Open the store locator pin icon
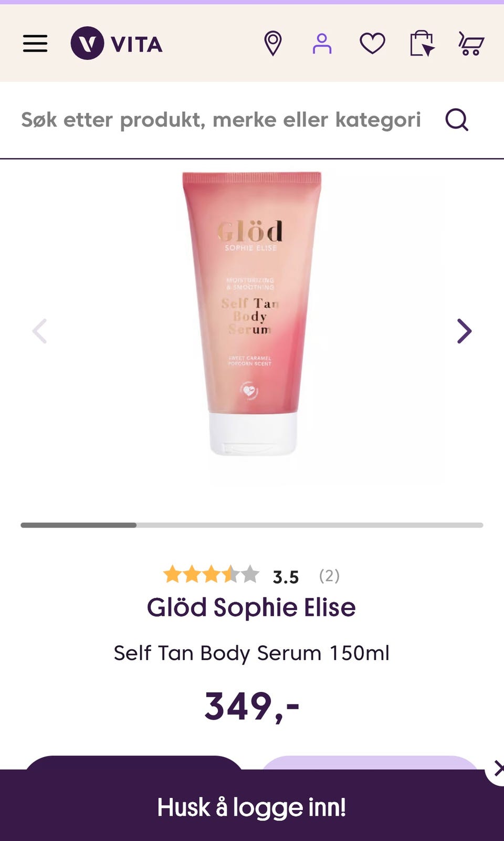Screen dimensions: 504x841 [x=272, y=44]
